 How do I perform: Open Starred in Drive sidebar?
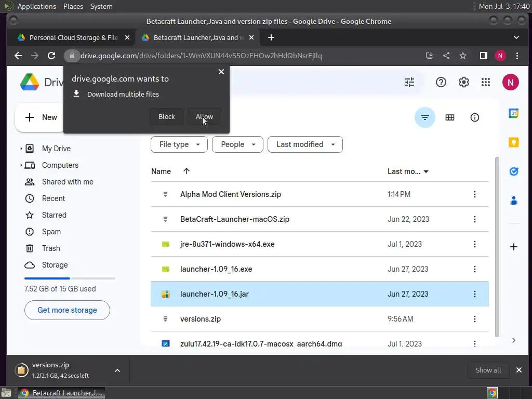pyautogui.click(x=54, y=215)
